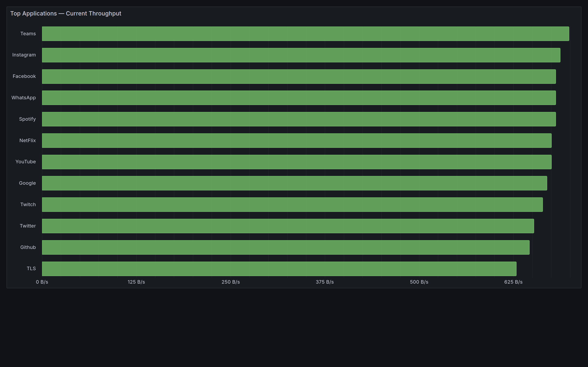Select the Spotify label on the axis
Screen dimensions: 588x367
pyautogui.click(x=27, y=119)
